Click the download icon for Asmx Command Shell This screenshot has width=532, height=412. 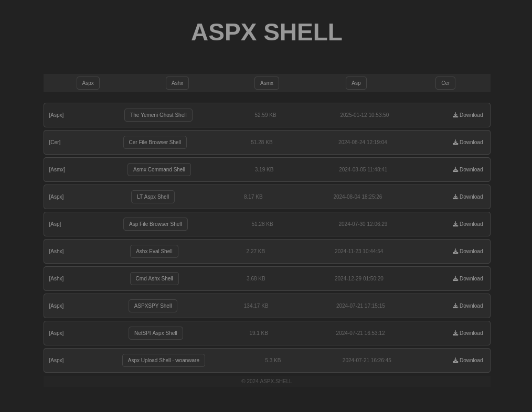pyautogui.click(x=455, y=169)
